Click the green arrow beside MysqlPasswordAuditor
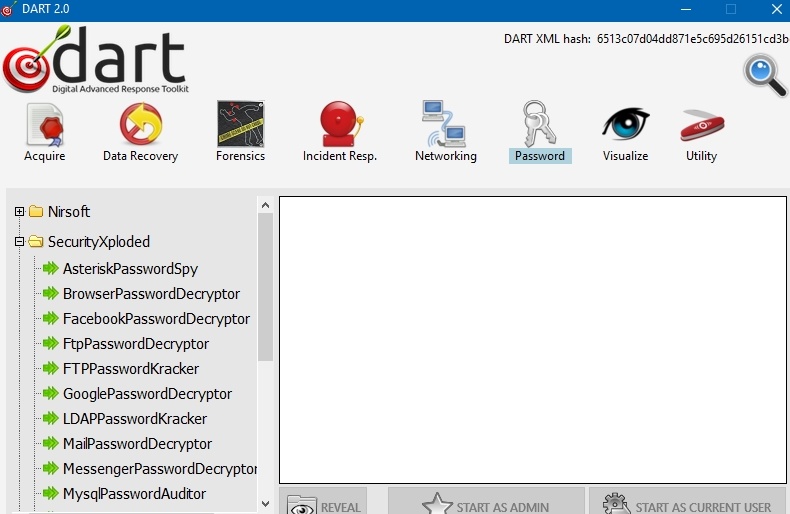 pos(50,493)
